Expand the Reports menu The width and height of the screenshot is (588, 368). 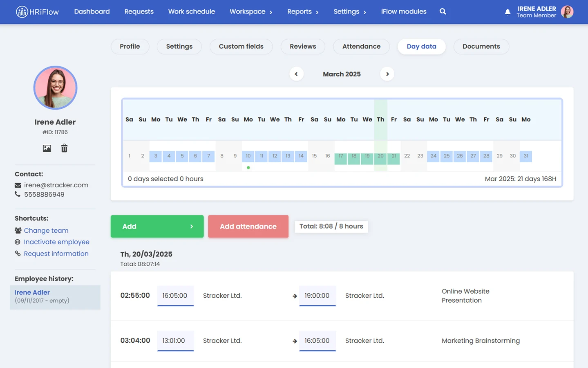(x=302, y=12)
